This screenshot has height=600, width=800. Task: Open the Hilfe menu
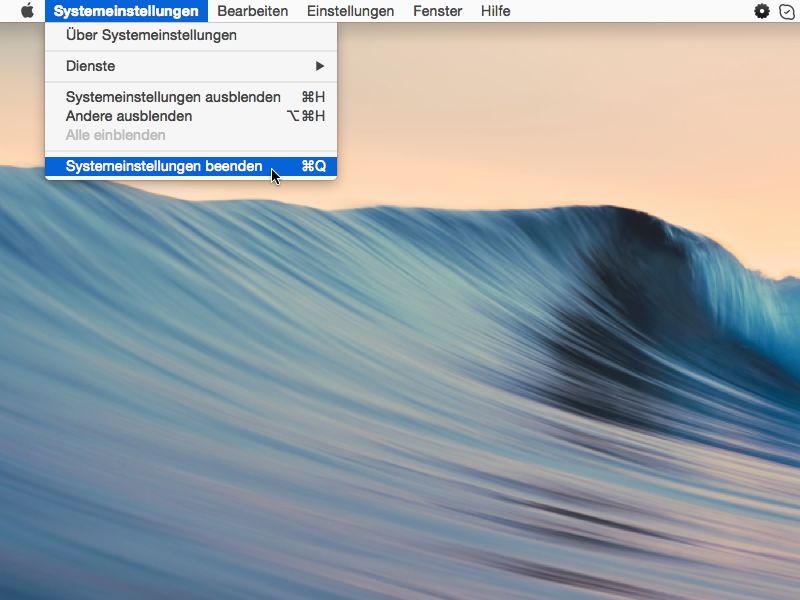coord(495,11)
